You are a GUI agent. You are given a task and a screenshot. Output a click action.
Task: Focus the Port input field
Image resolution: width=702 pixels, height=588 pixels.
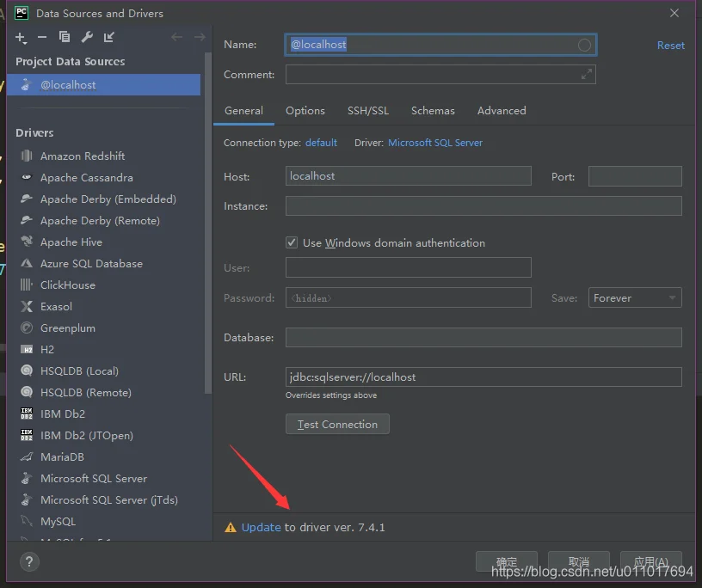click(x=635, y=176)
